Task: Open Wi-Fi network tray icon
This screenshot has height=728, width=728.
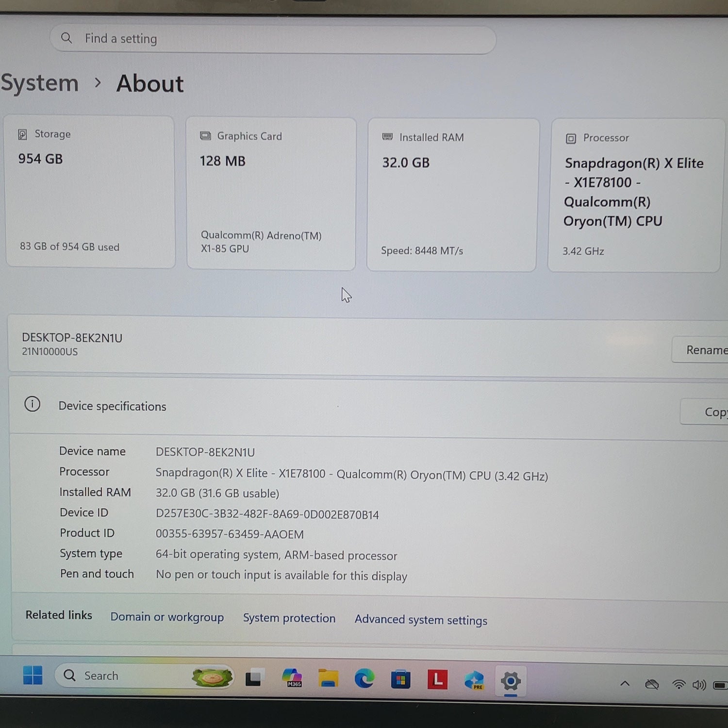Action: (678, 685)
